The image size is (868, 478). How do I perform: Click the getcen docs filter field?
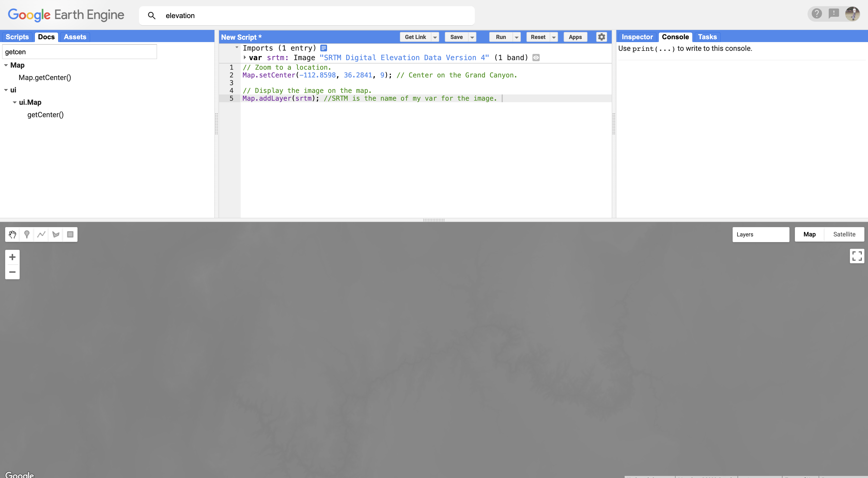pyautogui.click(x=80, y=52)
